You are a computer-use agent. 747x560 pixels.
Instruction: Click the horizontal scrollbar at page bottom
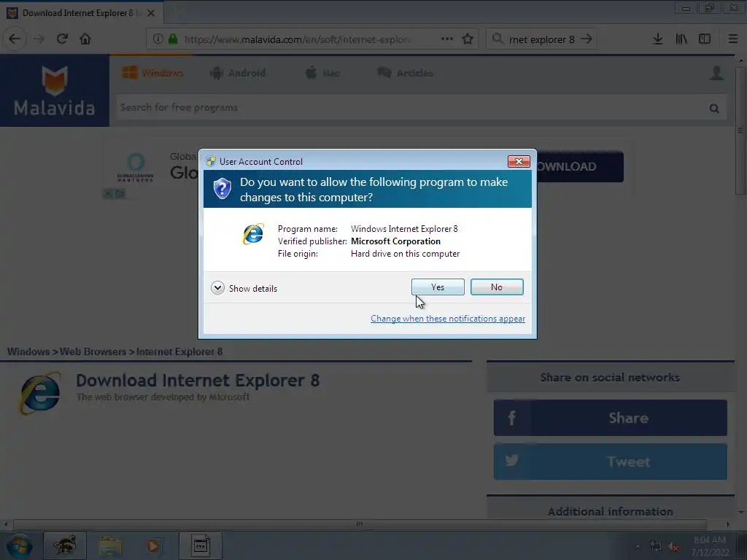coord(360,524)
